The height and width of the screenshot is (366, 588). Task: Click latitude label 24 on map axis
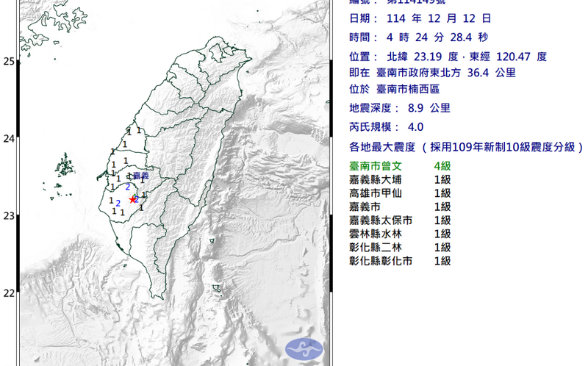(x=9, y=138)
